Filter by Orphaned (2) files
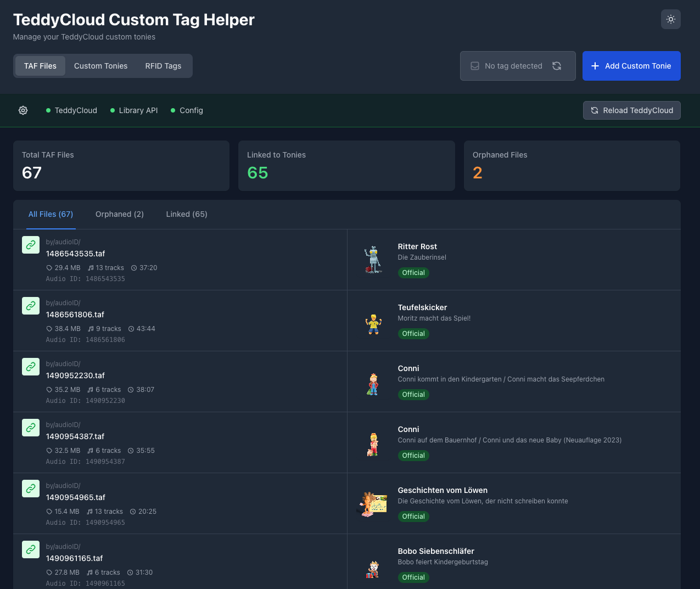This screenshot has width=700, height=589. [120, 214]
